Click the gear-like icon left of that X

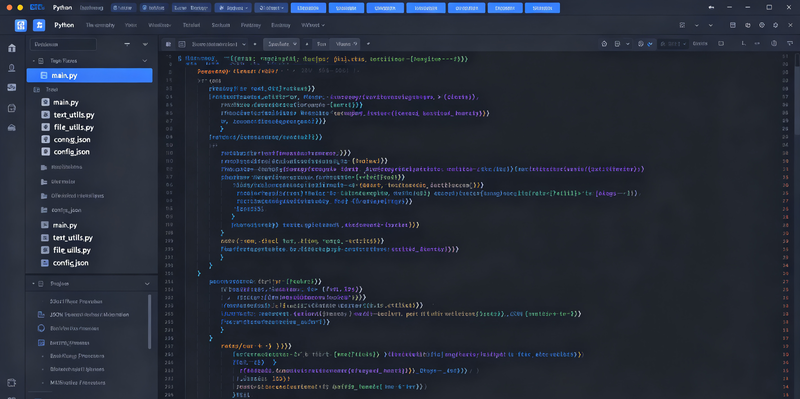(776, 25)
